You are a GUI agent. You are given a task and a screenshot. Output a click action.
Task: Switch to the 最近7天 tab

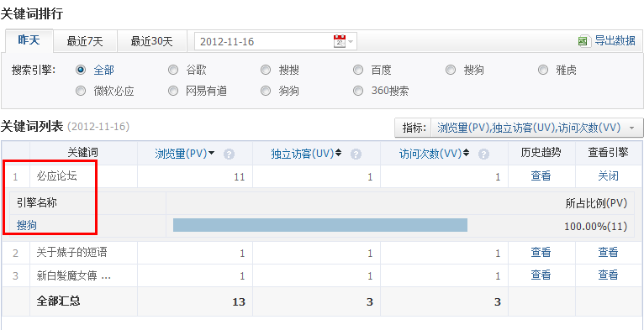coord(85,41)
